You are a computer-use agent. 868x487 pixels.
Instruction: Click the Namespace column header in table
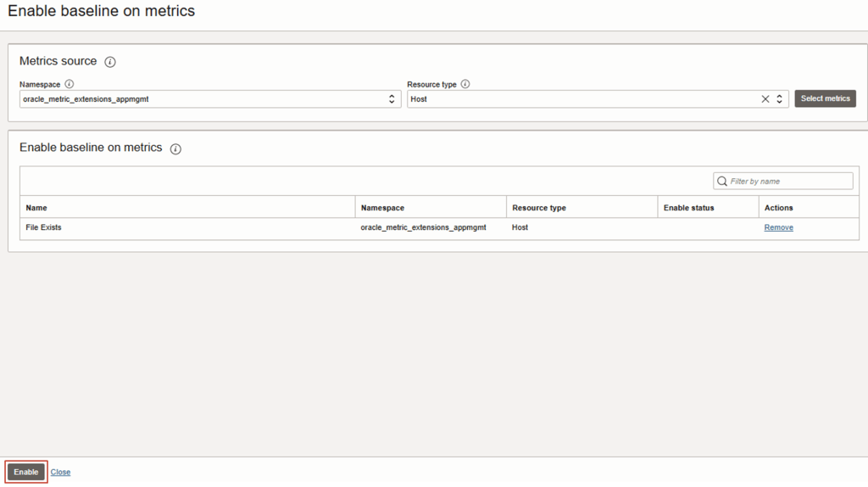point(382,208)
